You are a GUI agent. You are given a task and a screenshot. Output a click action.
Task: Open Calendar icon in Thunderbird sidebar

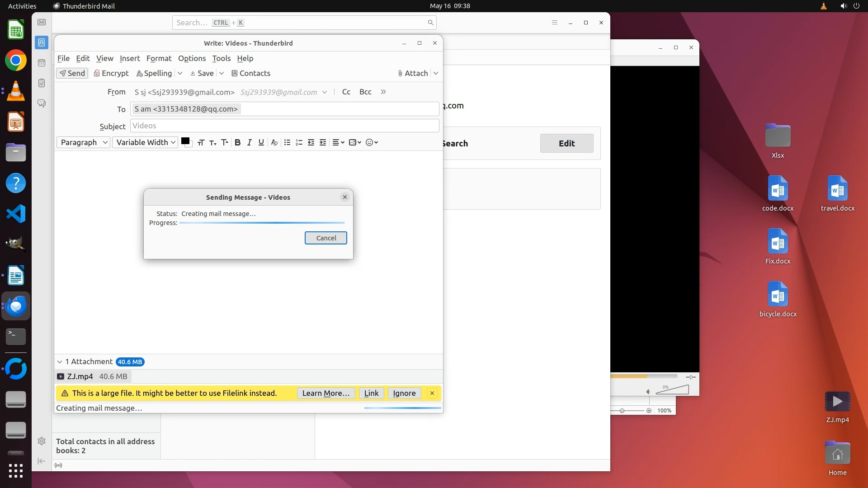pyautogui.click(x=42, y=63)
